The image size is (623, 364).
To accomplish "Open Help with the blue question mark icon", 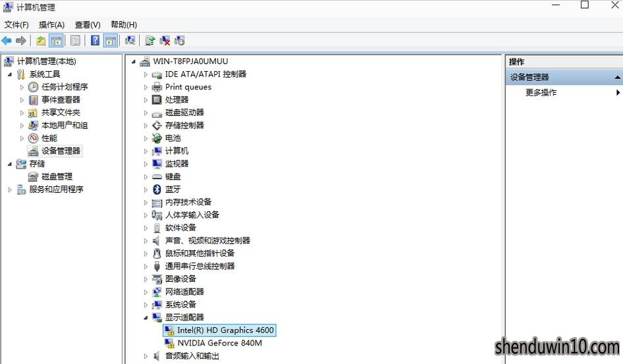I will click(x=95, y=41).
